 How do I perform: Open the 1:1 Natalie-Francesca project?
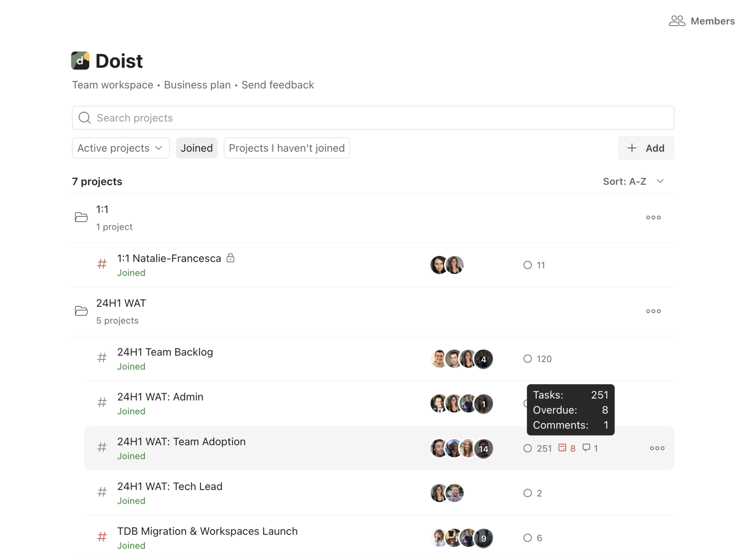[169, 258]
